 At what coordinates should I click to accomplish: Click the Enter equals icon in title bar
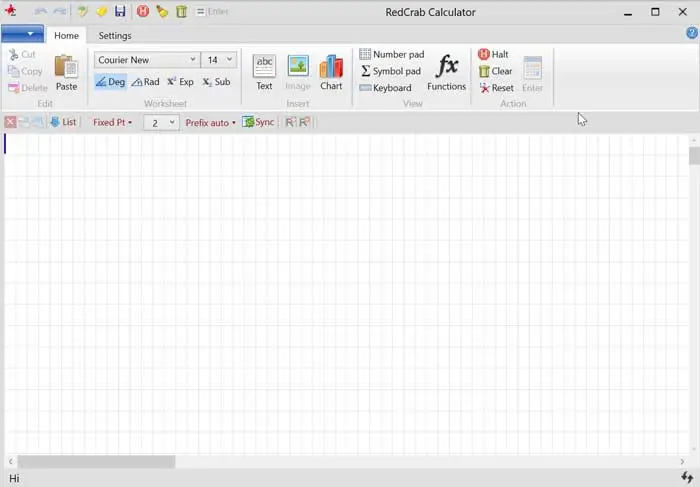[x=212, y=12]
